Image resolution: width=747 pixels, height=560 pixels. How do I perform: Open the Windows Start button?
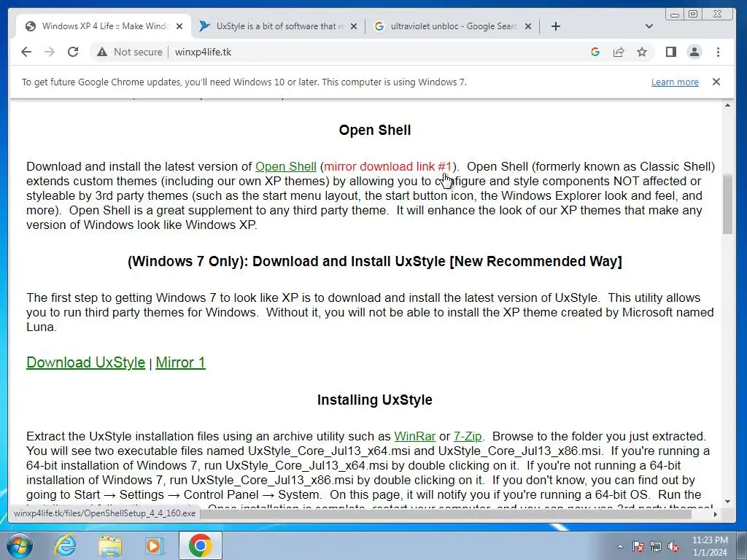tap(19, 545)
